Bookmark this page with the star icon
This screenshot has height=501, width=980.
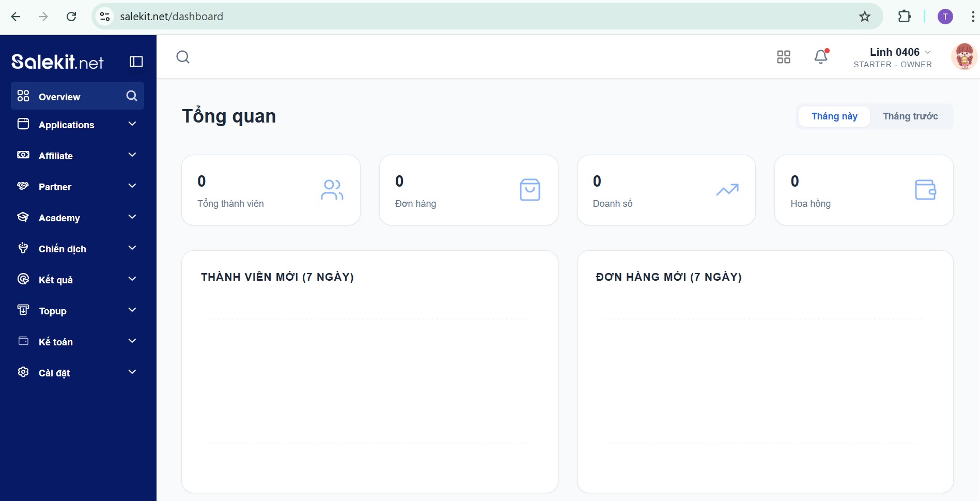click(864, 17)
